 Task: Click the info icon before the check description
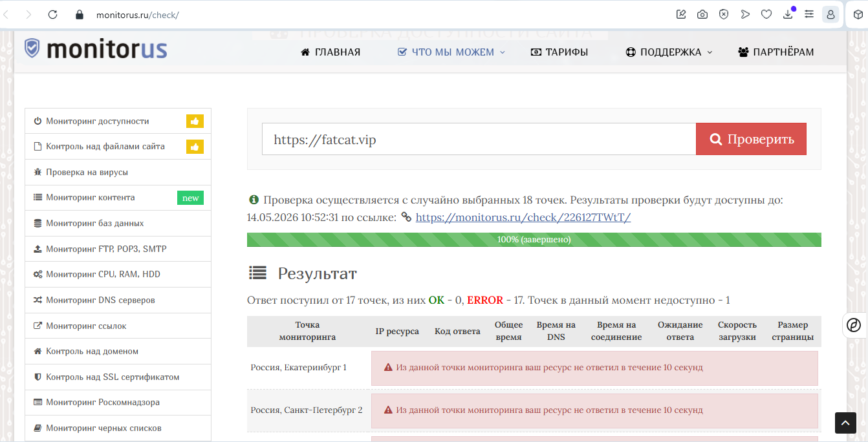[254, 200]
